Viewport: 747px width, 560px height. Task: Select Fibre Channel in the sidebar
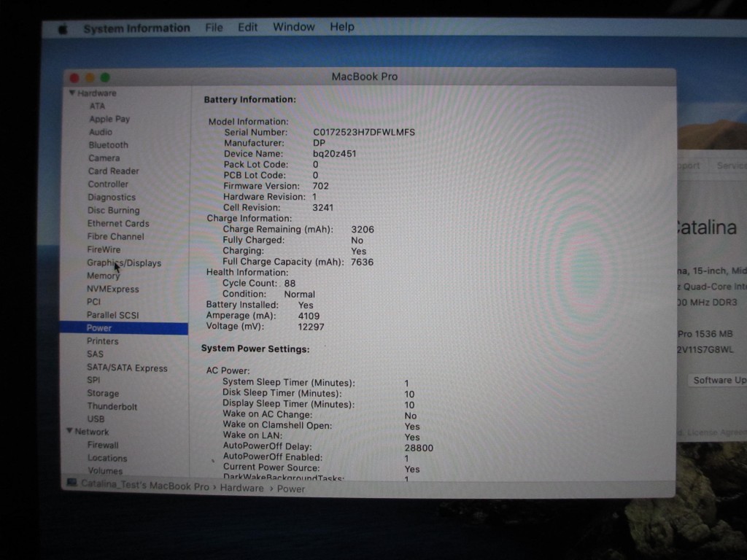click(115, 236)
